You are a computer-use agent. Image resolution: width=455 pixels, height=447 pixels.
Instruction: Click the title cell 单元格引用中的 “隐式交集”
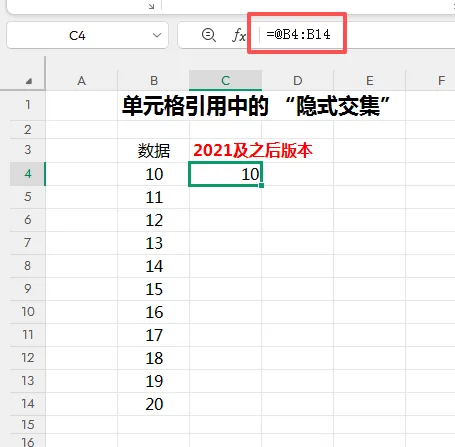click(x=256, y=106)
